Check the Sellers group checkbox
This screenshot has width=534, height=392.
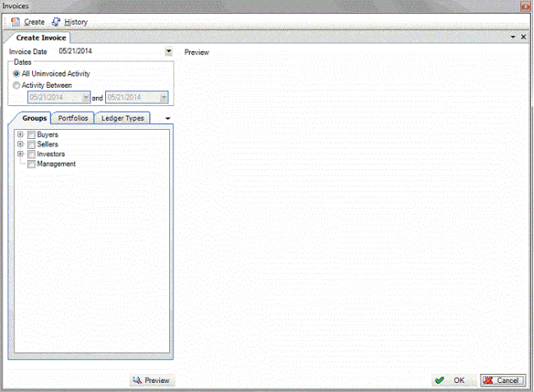click(x=31, y=145)
